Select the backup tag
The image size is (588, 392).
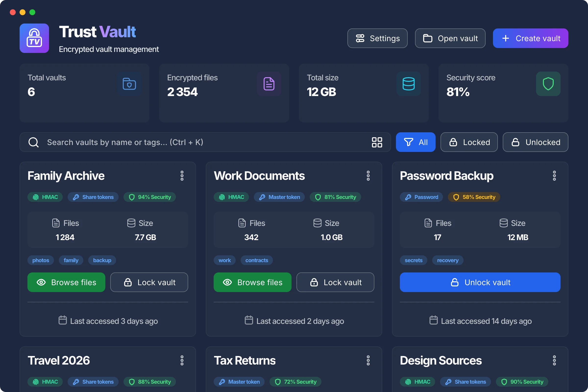pos(102,260)
